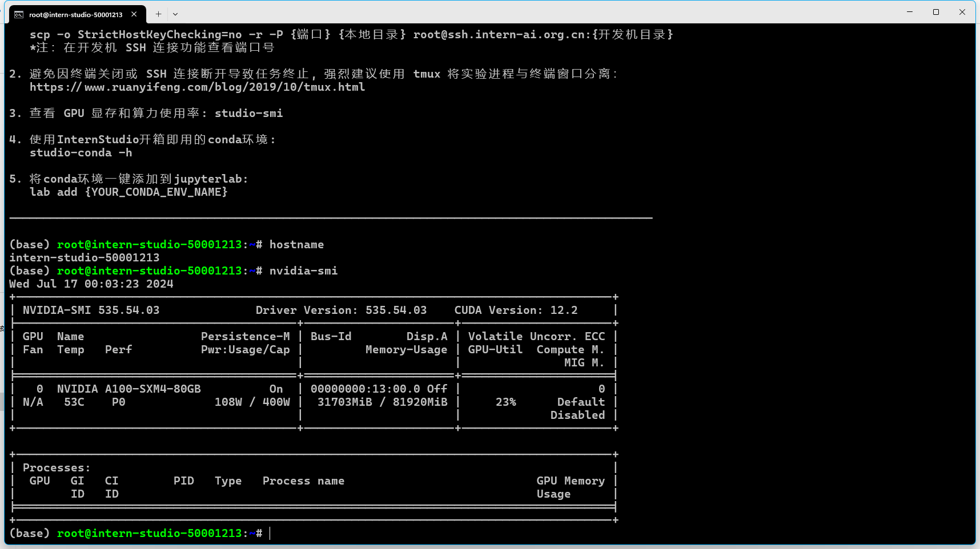Click 'NVIDIA-SMI 535.54.03' header text

point(91,310)
